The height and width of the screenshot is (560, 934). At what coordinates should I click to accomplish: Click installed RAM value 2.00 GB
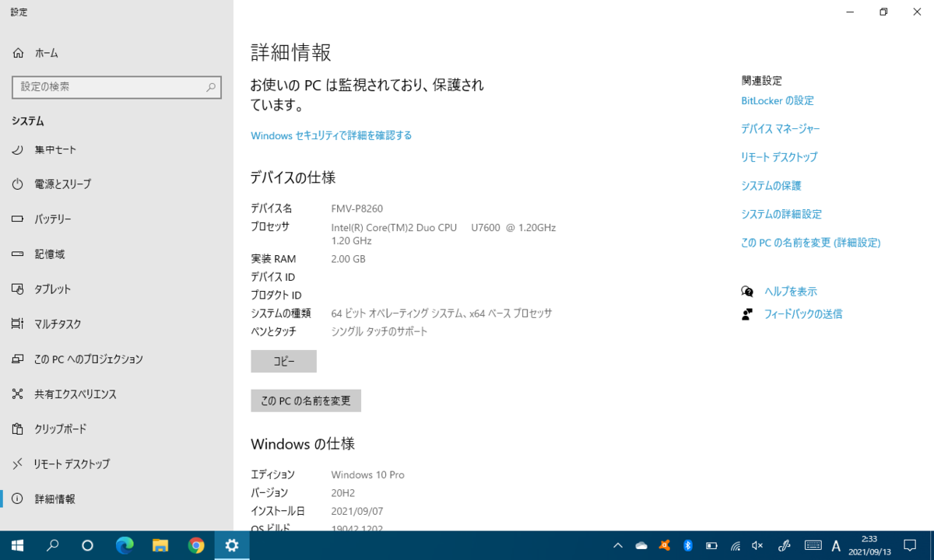click(348, 259)
